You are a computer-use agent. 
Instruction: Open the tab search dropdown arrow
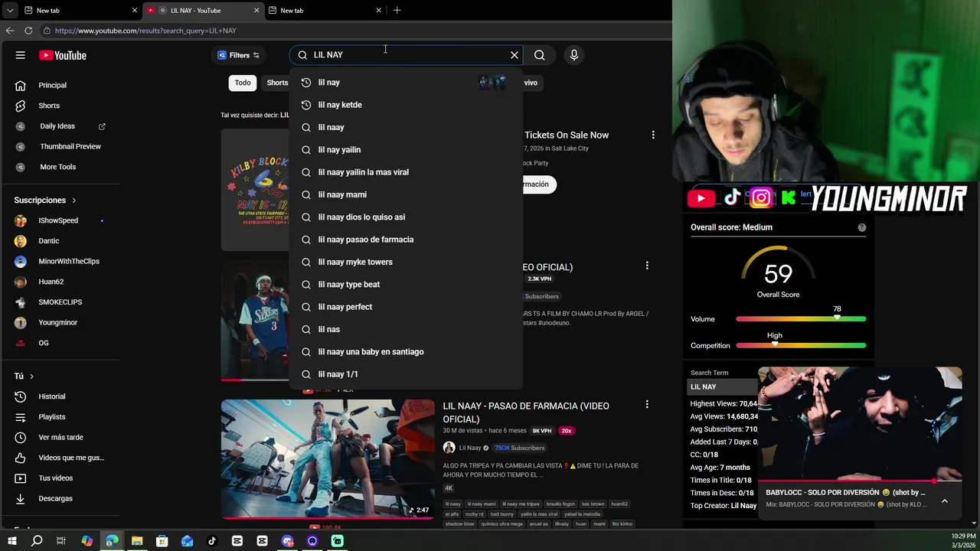(9, 10)
